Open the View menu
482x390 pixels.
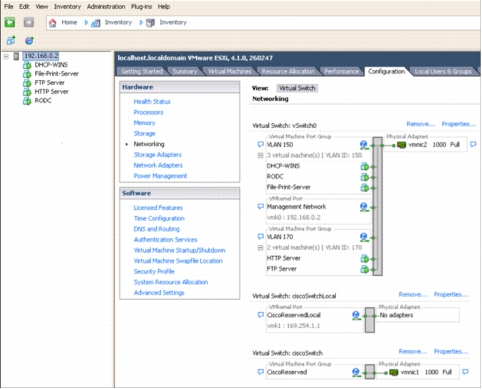[42, 7]
